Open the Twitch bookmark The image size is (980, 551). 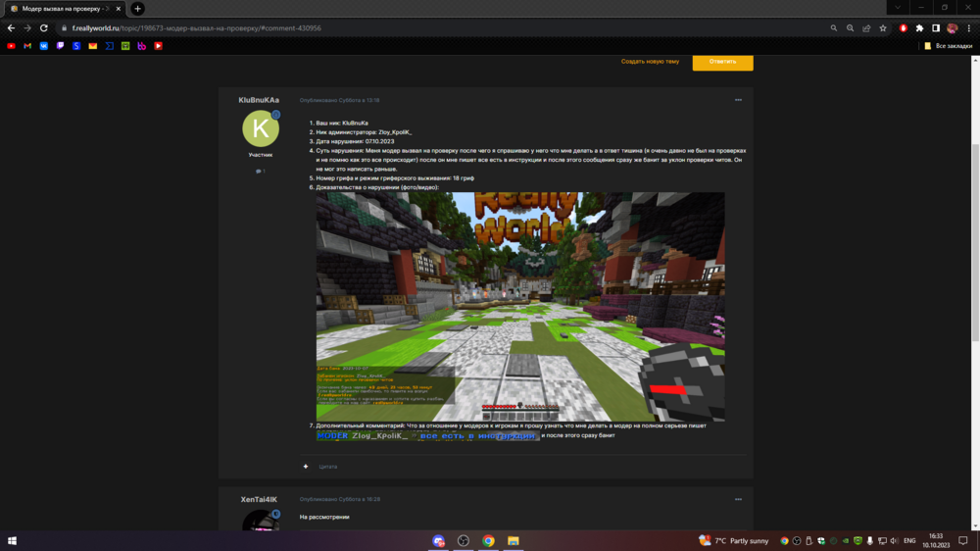pyautogui.click(x=60, y=46)
